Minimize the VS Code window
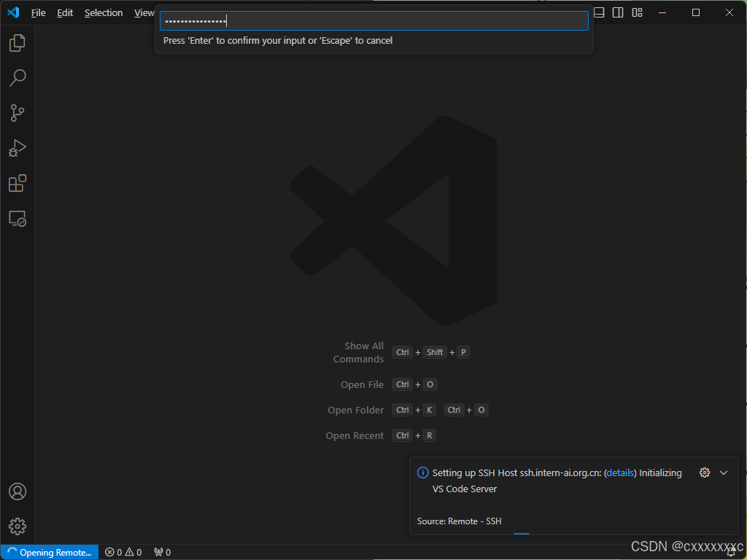 662,12
